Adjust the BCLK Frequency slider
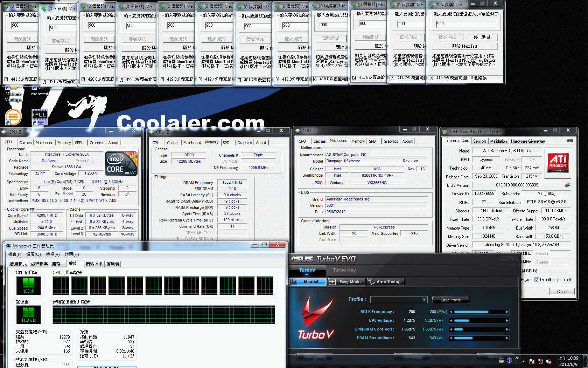588x368 pixels. pos(479,312)
